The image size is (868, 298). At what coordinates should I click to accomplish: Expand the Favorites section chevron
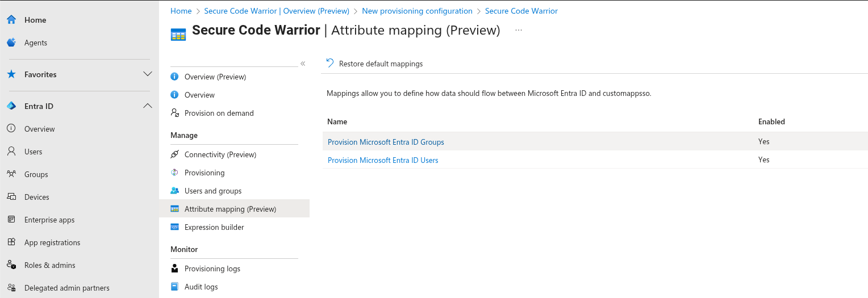coord(148,74)
